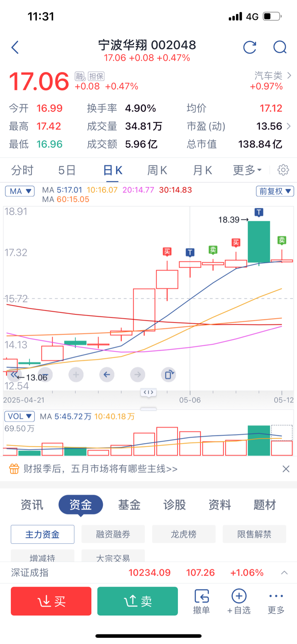Tap 换手率 4.90% value
Viewport: 297px width, 644px height.
coord(140,108)
